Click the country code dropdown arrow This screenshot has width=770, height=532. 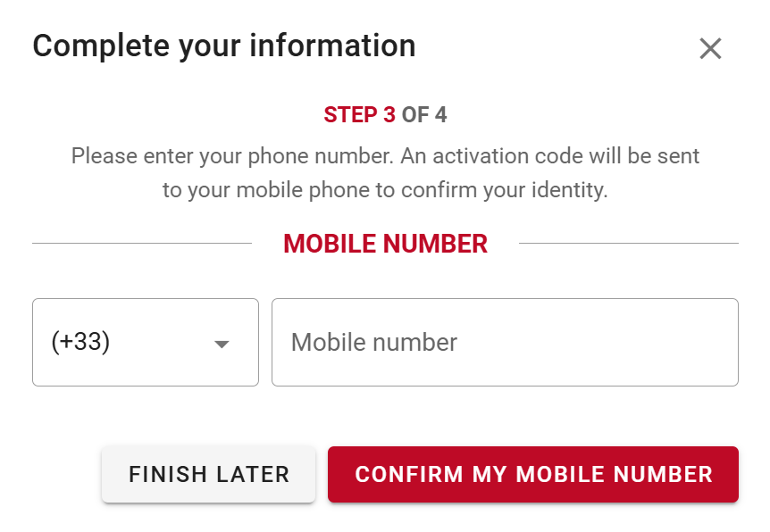(x=222, y=345)
